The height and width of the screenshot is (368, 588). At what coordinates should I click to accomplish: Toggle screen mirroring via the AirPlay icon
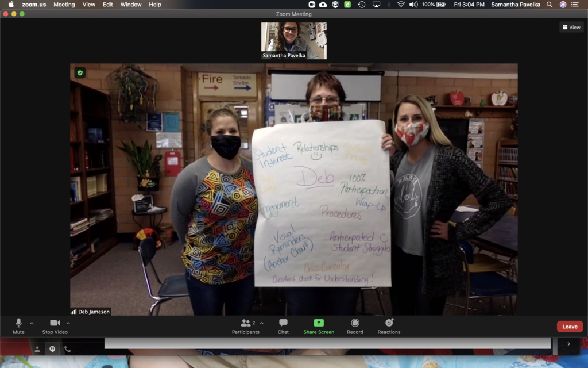pyautogui.click(x=376, y=5)
